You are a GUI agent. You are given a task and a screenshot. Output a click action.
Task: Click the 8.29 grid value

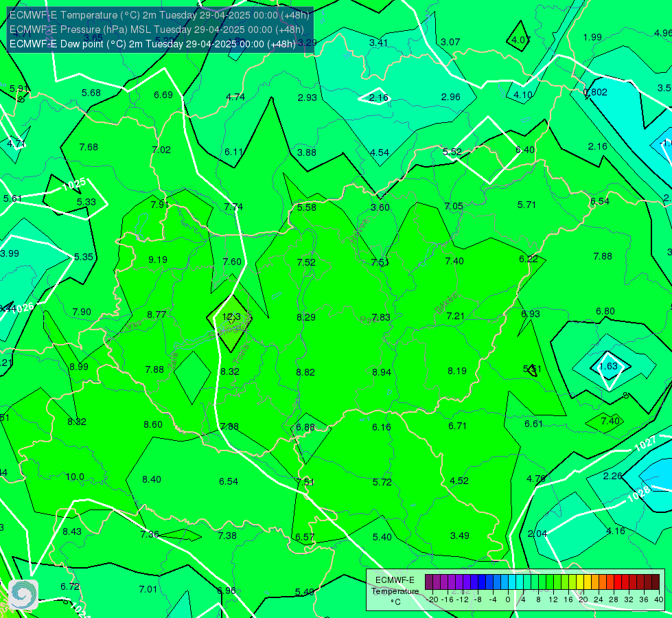click(306, 317)
